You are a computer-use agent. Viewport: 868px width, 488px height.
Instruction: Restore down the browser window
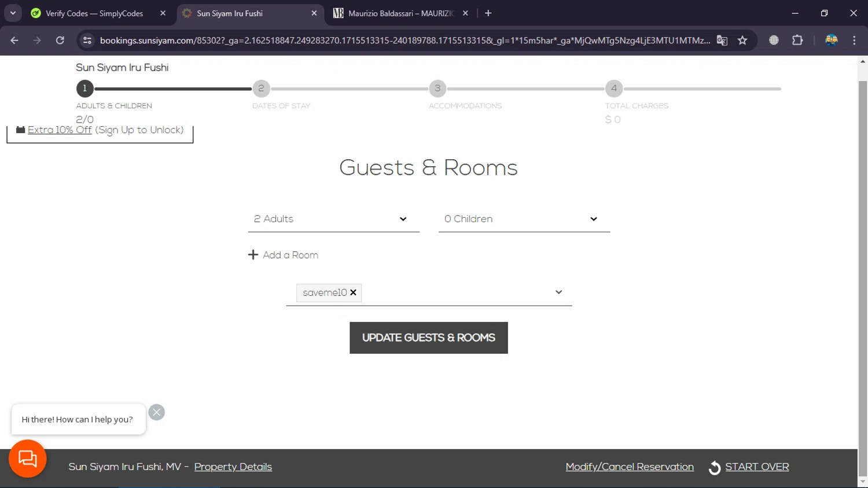click(825, 13)
